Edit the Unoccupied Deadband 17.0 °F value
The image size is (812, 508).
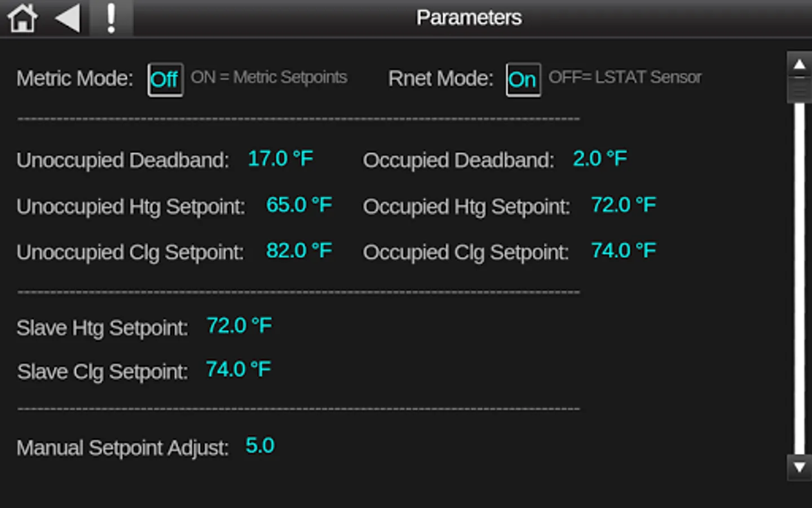[x=280, y=159]
